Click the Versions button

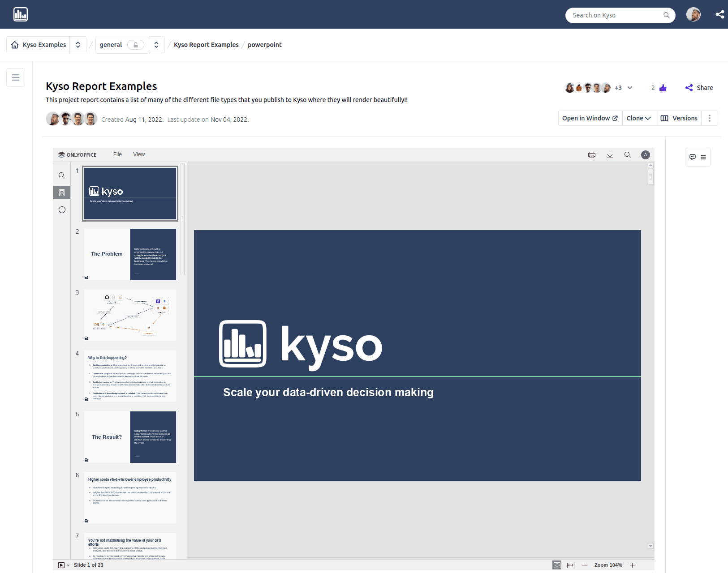[679, 118]
